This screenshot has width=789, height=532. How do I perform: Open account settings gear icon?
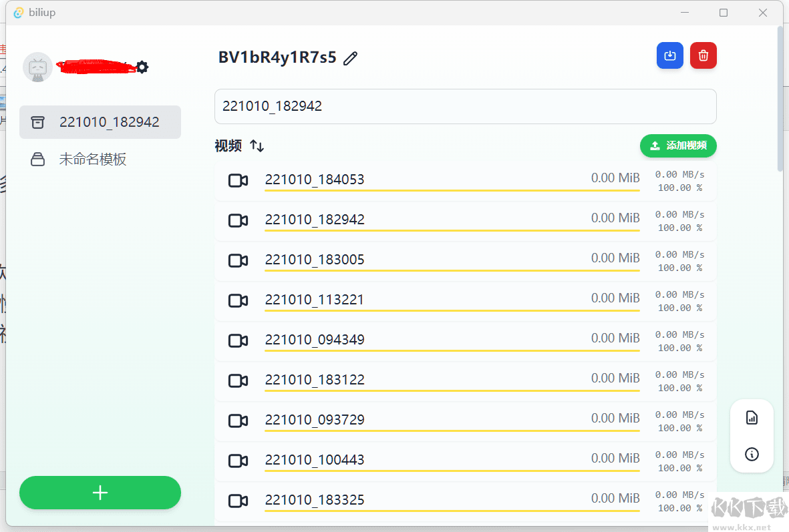tap(142, 67)
